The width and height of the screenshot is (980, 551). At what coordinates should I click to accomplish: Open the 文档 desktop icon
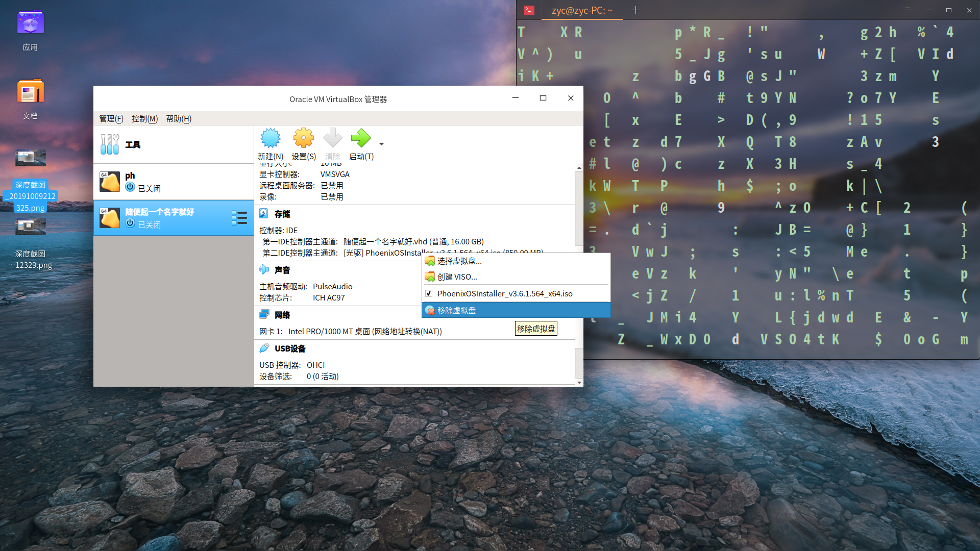[x=30, y=99]
